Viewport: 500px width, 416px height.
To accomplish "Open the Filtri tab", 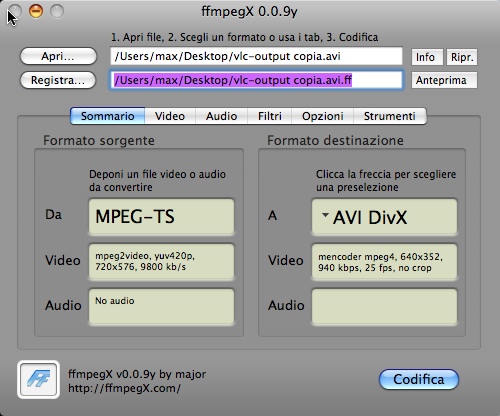I will click(270, 116).
